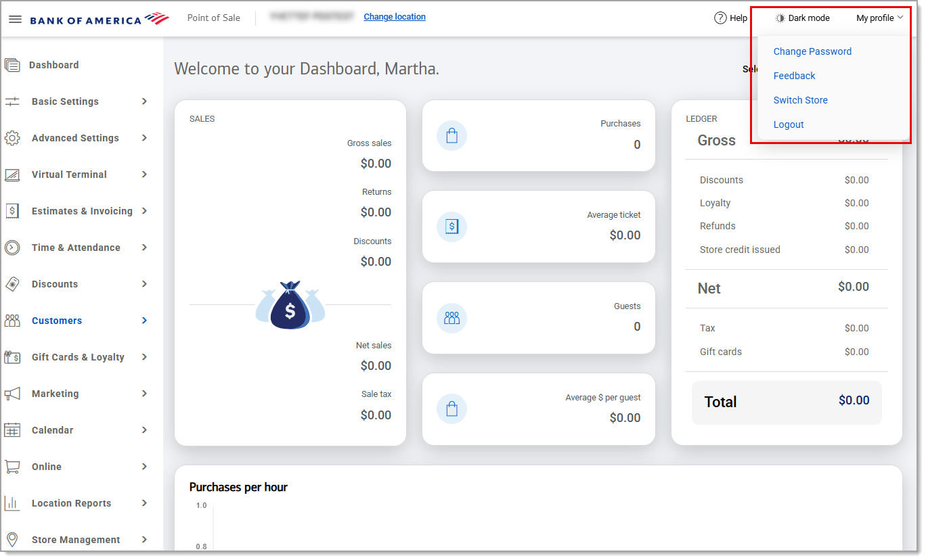Expand Marketing chevron

click(x=144, y=394)
